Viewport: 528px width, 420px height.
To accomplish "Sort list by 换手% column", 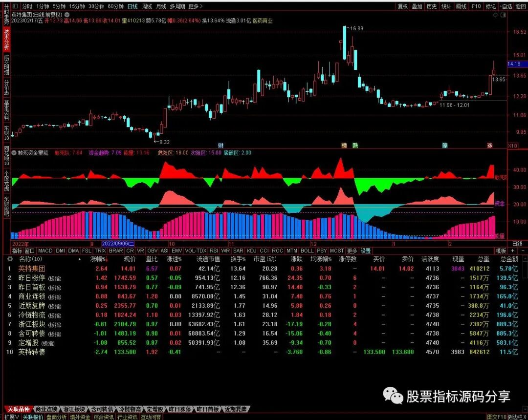I will [238, 259].
